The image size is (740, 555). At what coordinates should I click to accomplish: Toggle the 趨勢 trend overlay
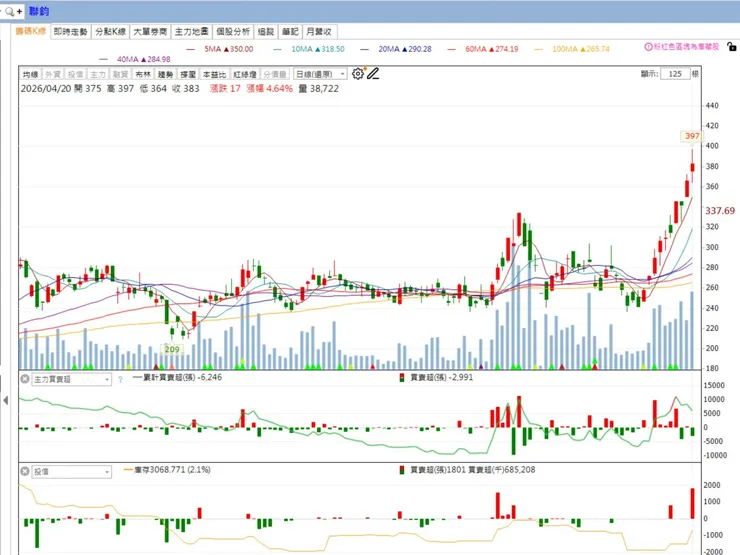(x=165, y=74)
